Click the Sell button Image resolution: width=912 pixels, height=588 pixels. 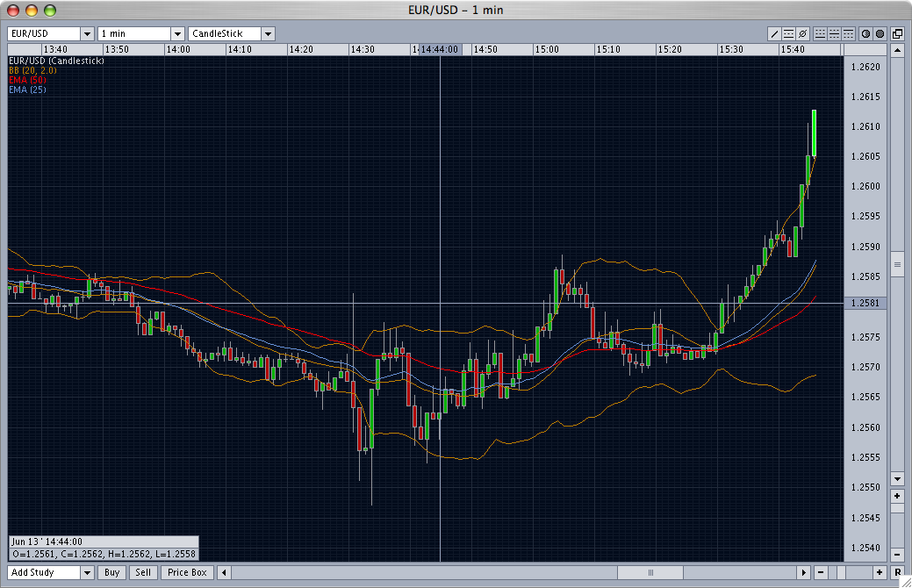[143, 572]
